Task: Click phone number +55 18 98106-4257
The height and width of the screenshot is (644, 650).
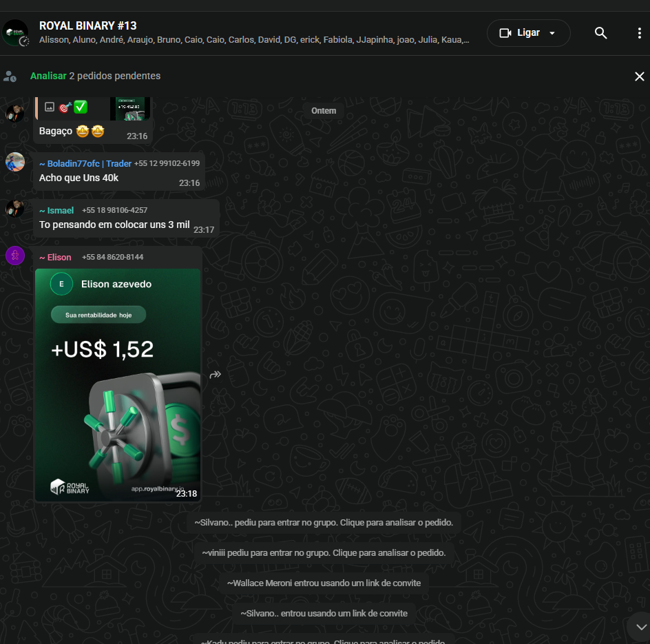Action: pos(114,210)
